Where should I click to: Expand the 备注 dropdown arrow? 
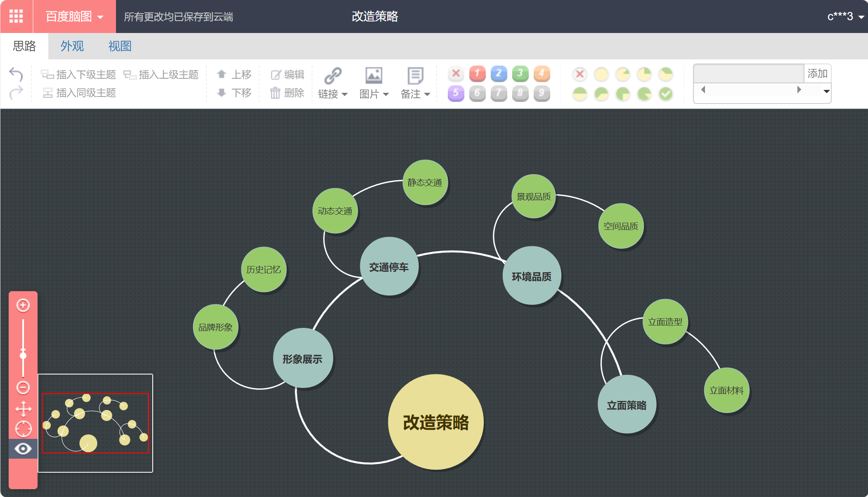428,94
